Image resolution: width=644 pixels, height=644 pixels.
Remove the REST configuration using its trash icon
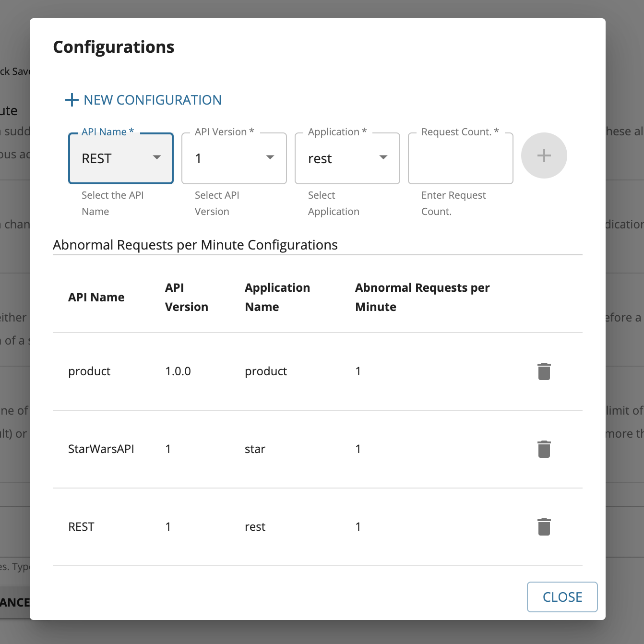(544, 526)
